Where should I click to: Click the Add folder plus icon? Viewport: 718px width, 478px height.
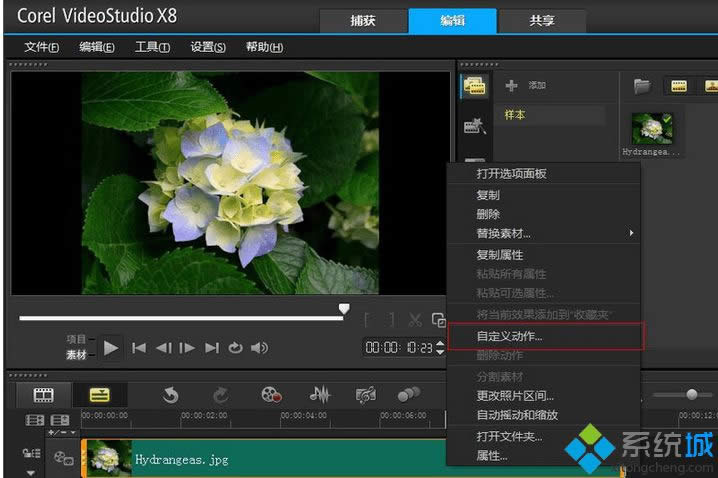point(511,86)
